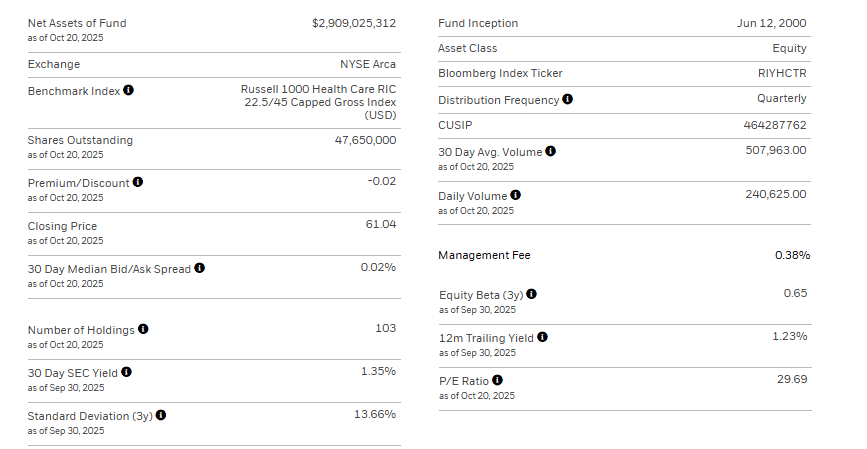Click the Shares Outstanding value 47,650,000
867x449 pixels.
[x=365, y=140]
